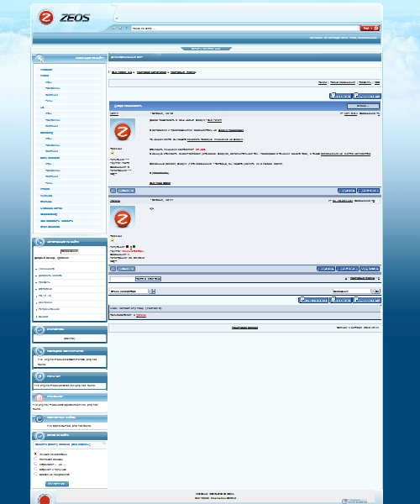
Task: Click the poll vote submit button
Action: pyautogui.click(x=57, y=484)
